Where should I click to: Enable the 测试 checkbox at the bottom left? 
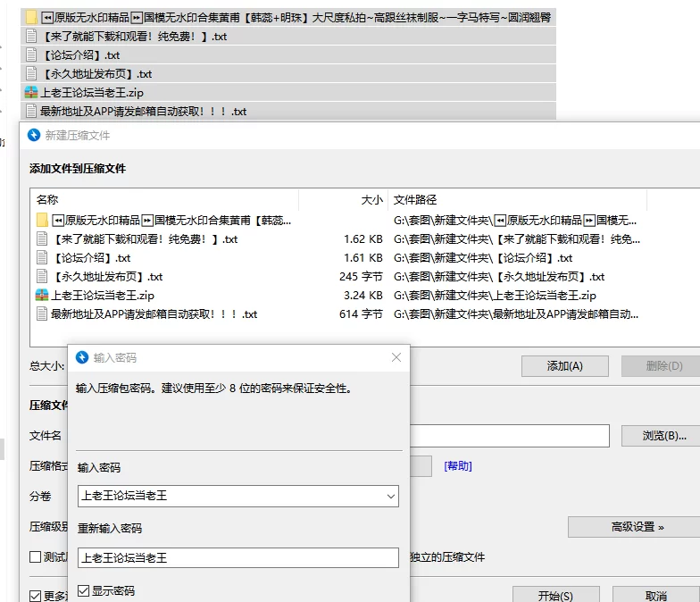click(36, 556)
